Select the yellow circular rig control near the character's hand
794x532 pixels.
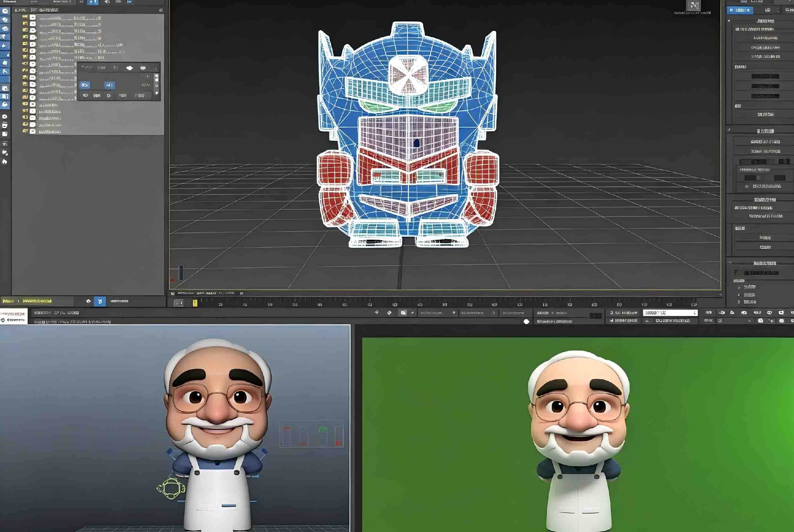click(171, 488)
